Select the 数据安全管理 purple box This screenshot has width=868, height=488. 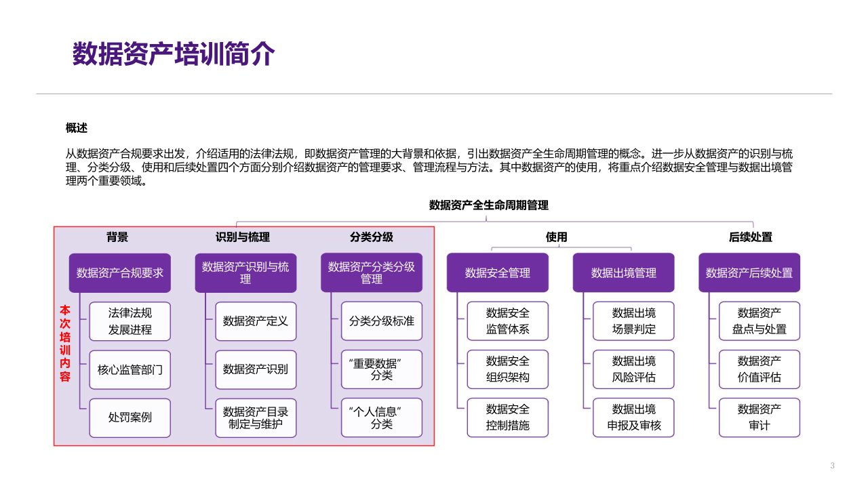(498, 273)
